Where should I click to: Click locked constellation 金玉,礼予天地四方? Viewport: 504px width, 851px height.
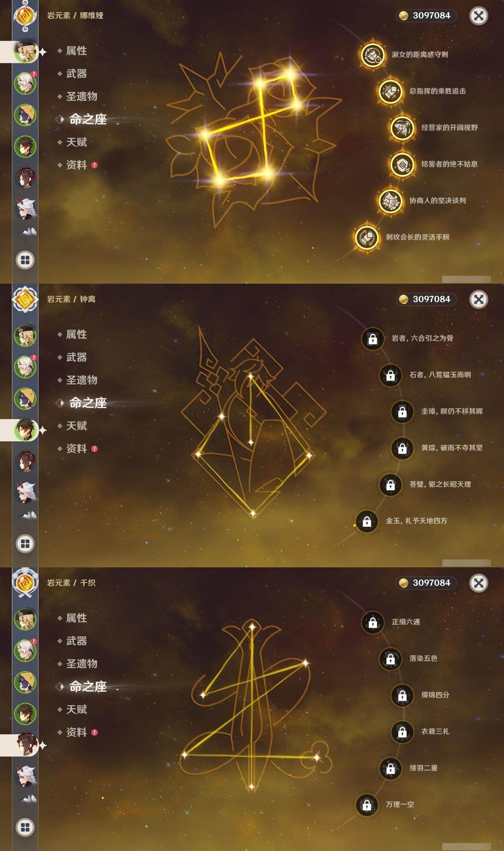[367, 521]
